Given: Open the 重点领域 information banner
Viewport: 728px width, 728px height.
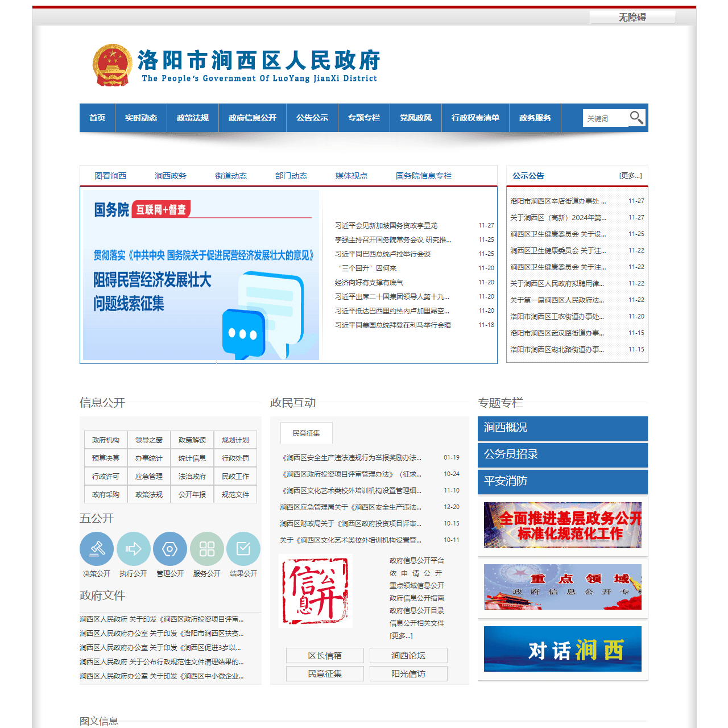Looking at the screenshot, I should click(562, 587).
